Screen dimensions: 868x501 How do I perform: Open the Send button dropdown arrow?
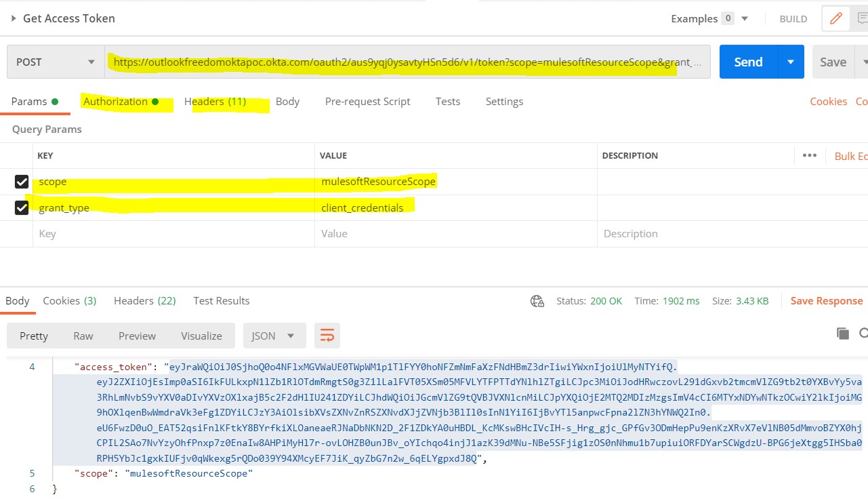791,62
